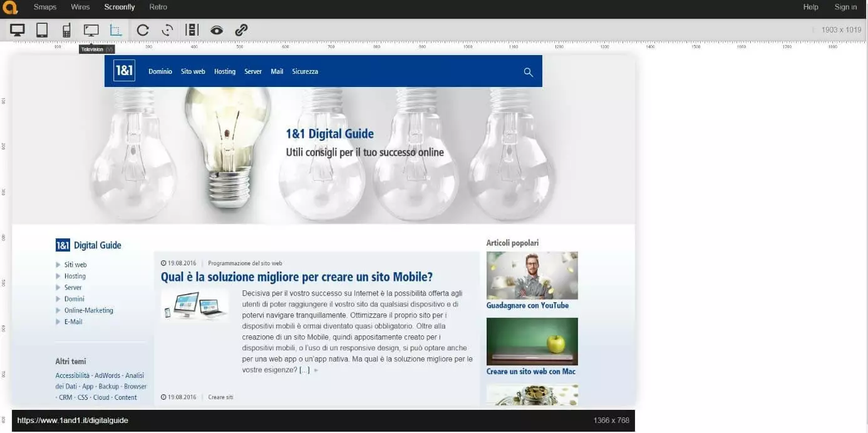Click the Quirktools logo icon

click(x=9, y=8)
